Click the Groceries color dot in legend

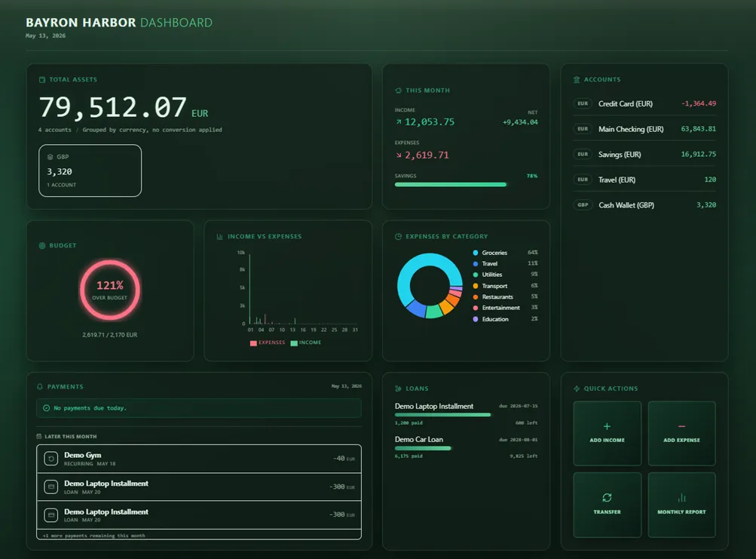[x=476, y=253]
